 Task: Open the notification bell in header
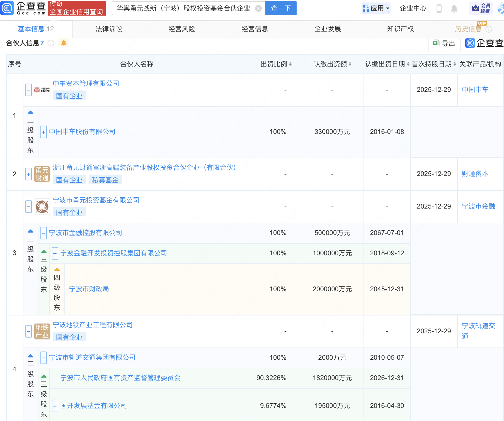click(x=454, y=9)
